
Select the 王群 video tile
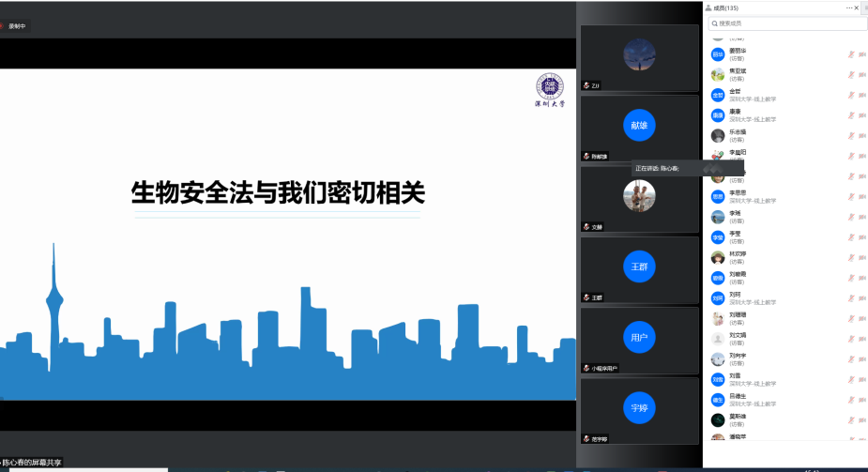639,269
